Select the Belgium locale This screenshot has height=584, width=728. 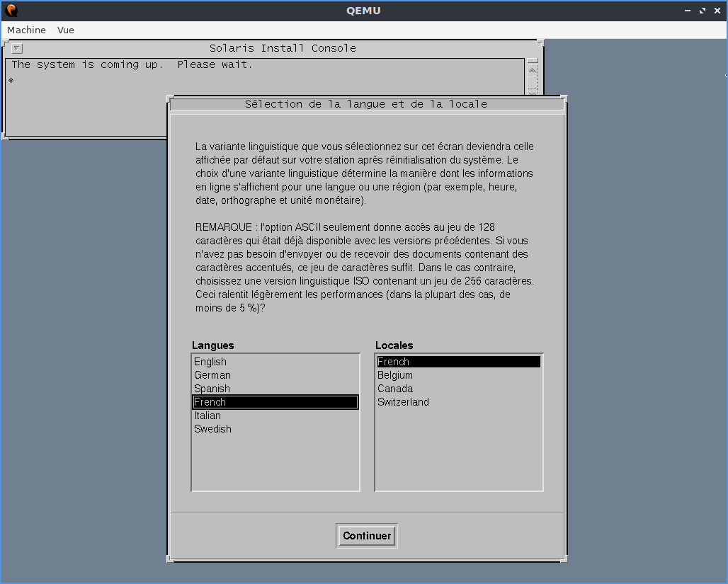tap(459, 375)
